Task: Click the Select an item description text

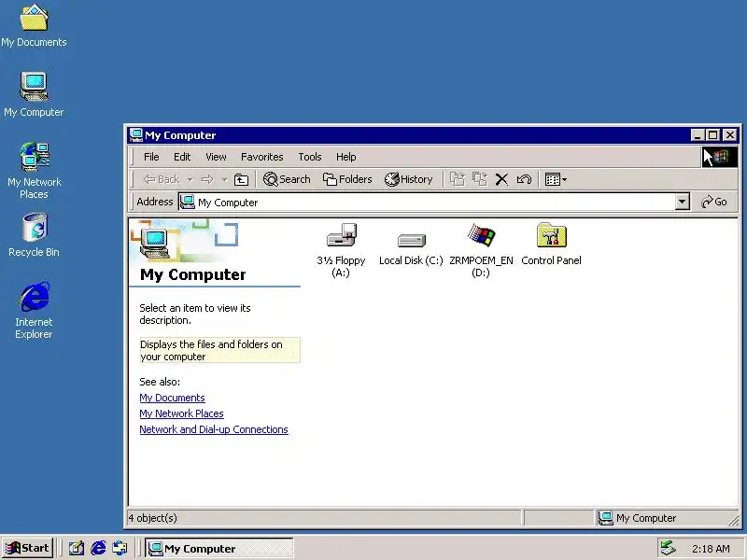Action: point(195,314)
